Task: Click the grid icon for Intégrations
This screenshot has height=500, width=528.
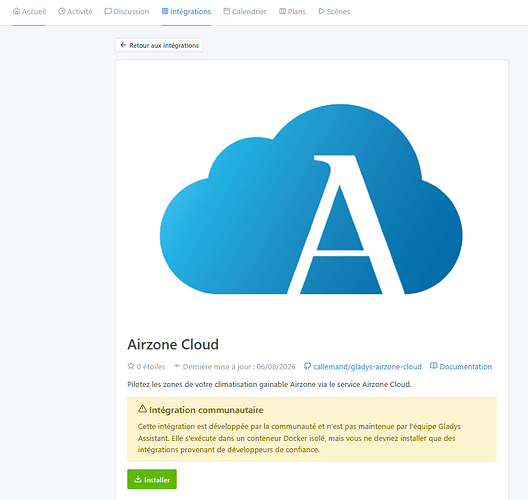Action: click(165, 11)
